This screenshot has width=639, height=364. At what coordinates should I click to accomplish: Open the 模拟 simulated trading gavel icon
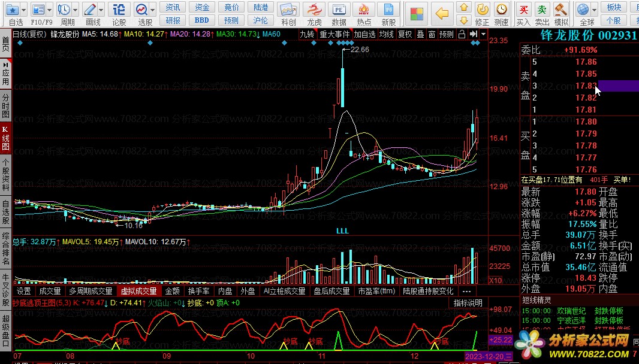point(561,10)
